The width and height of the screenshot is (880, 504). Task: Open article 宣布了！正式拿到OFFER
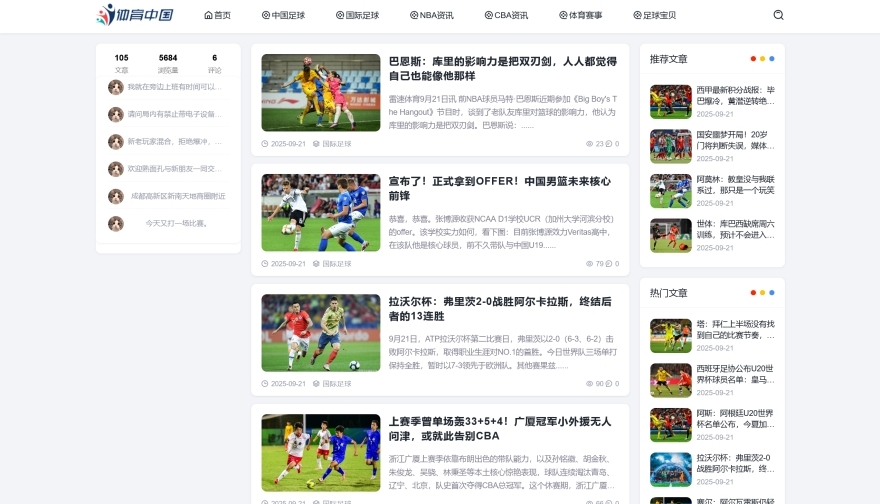click(499, 189)
